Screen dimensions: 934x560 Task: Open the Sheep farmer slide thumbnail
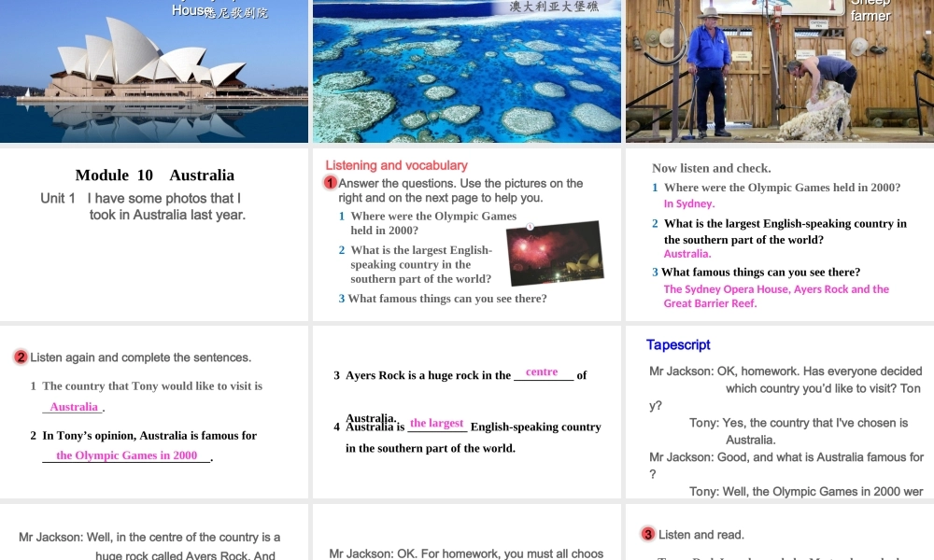[780, 71]
